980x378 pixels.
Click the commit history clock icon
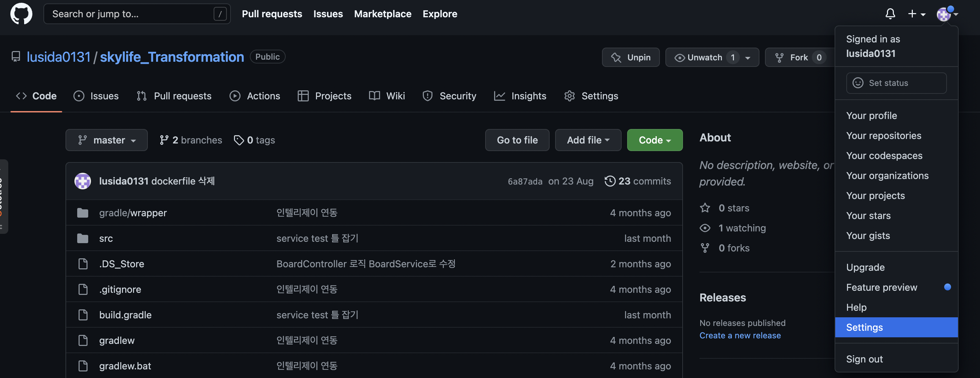pyautogui.click(x=610, y=181)
